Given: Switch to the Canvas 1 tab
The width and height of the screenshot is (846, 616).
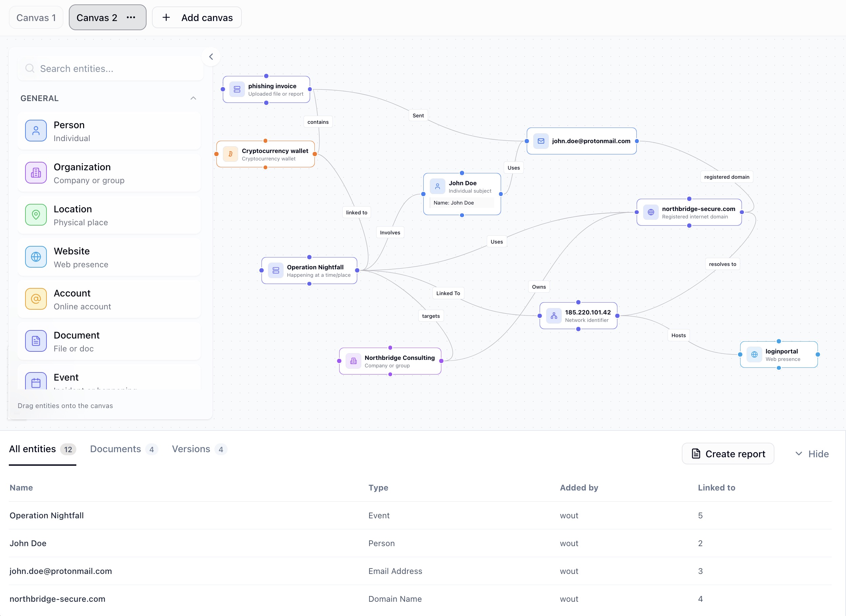Looking at the screenshot, I should (x=36, y=18).
